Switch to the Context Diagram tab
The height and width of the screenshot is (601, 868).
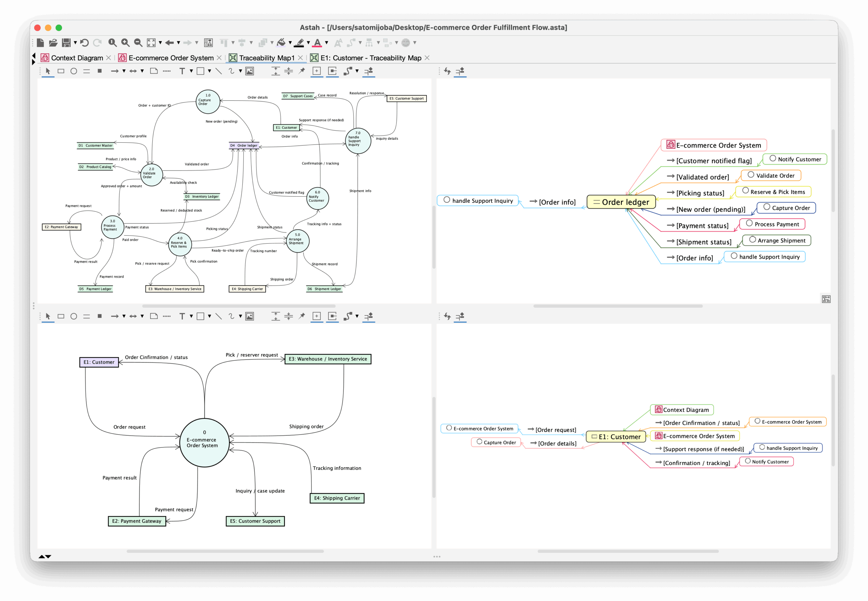coord(77,58)
